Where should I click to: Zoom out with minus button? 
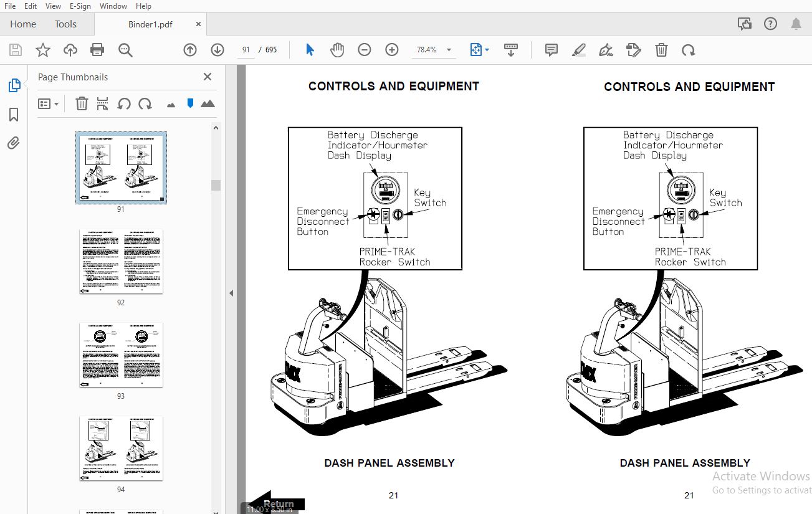click(x=365, y=50)
